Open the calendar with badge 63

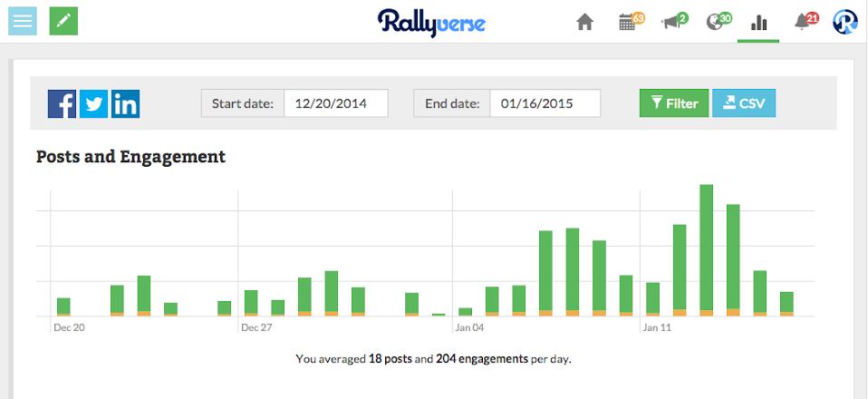pos(631,22)
